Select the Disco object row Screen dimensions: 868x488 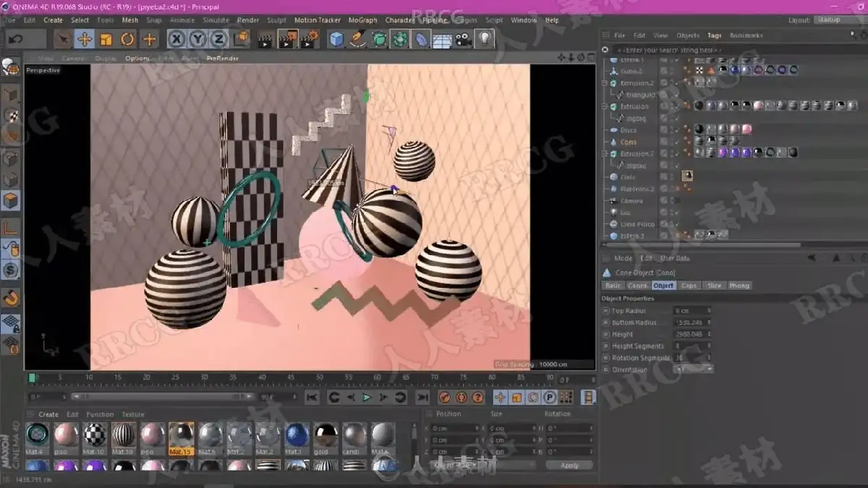[x=628, y=130]
